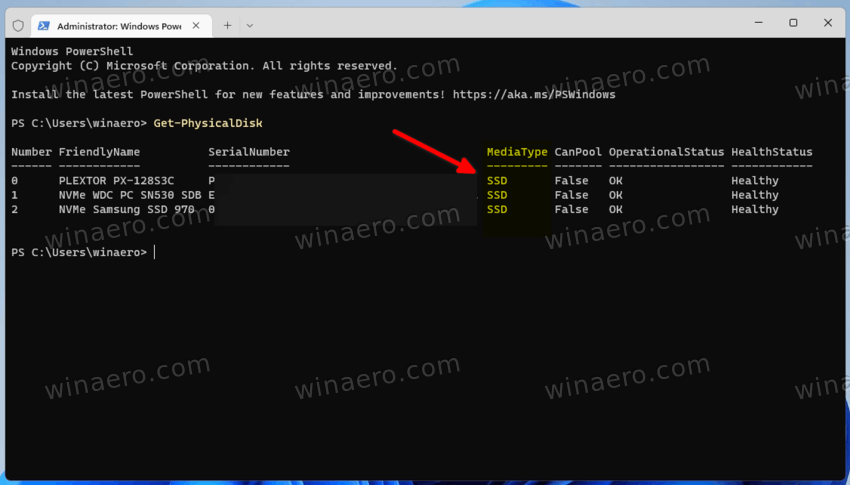
Task: Expand the new tab profile dropdown
Action: coord(249,25)
